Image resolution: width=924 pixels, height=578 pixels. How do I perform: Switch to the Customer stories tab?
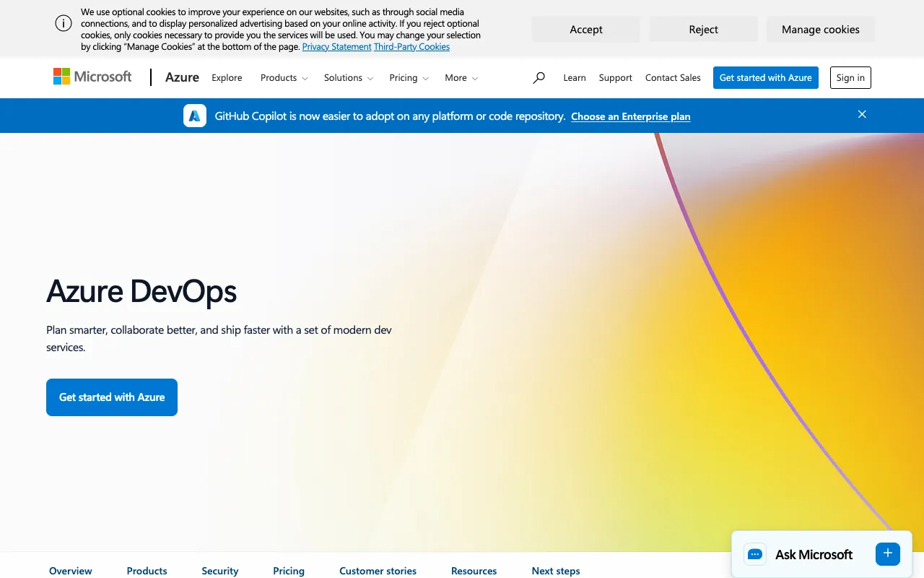(378, 571)
